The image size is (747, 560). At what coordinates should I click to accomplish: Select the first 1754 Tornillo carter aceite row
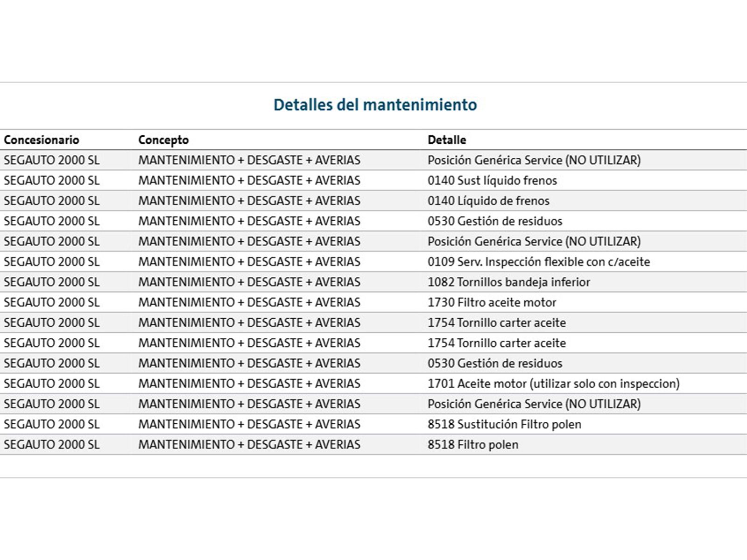point(373,323)
